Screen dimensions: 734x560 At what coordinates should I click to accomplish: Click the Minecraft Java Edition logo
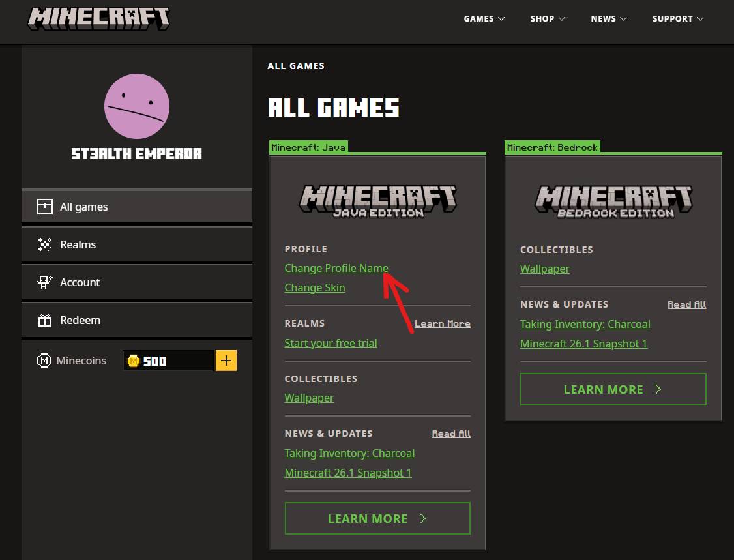[377, 201]
